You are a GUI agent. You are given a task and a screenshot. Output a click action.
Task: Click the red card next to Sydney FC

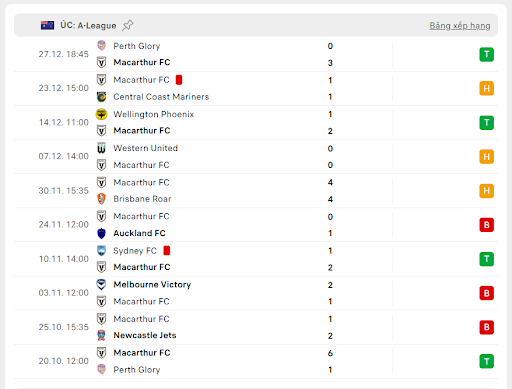pos(167,251)
